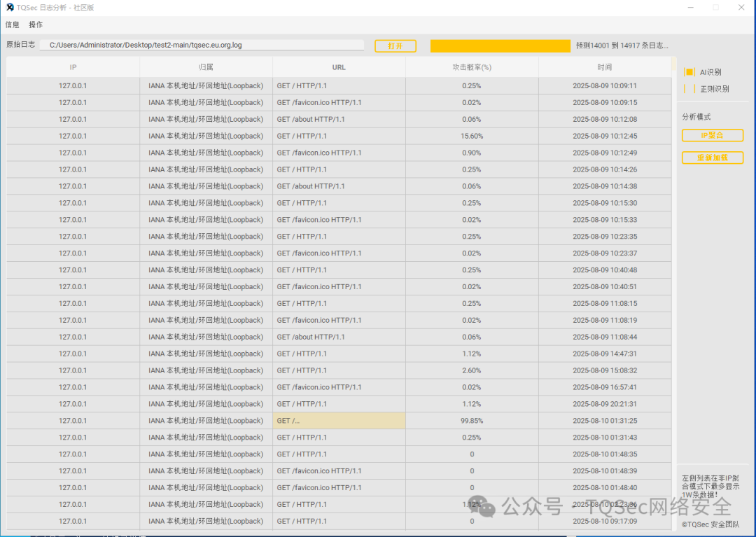
Task: Open the 信息 menu
Action: click(x=12, y=25)
